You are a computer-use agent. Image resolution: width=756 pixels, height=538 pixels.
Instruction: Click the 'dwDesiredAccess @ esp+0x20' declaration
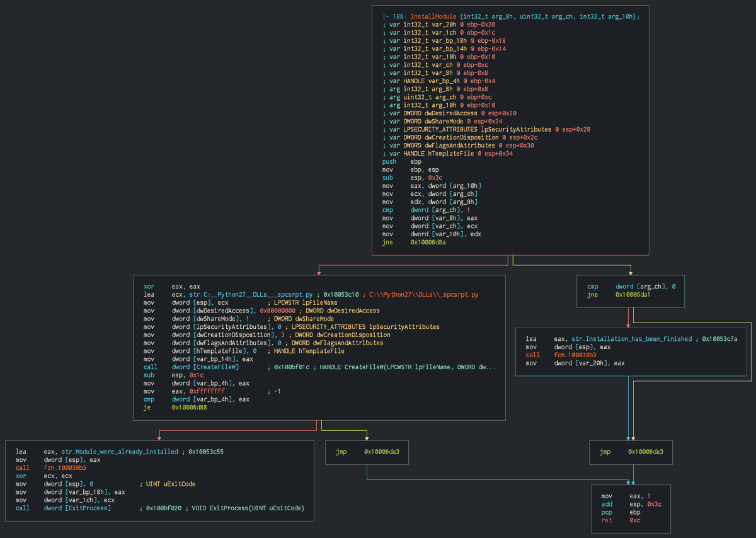(449, 113)
